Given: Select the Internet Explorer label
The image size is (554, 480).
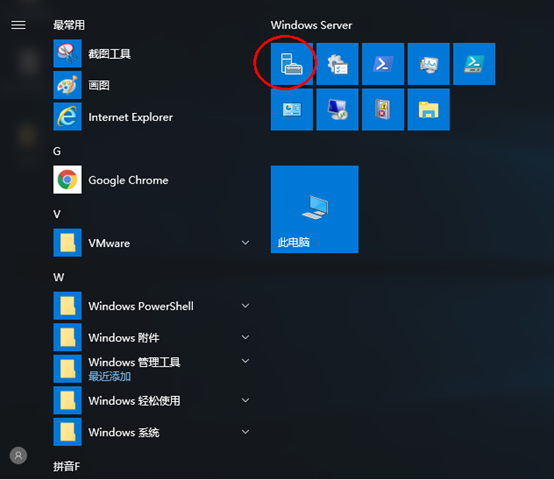Looking at the screenshot, I should (131, 117).
